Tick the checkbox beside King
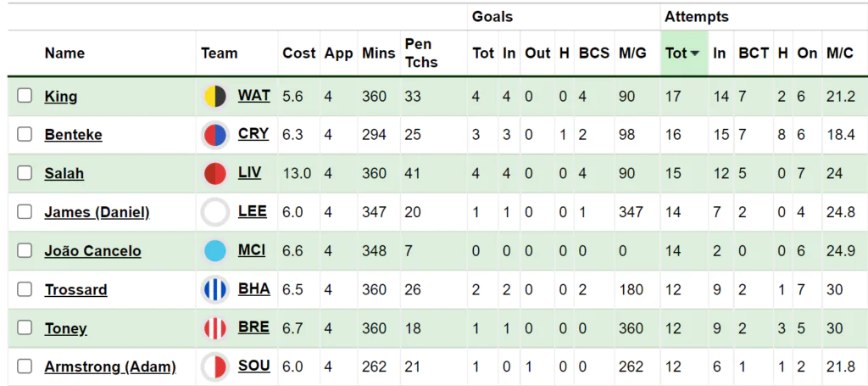868x386 pixels. point(25,96)
